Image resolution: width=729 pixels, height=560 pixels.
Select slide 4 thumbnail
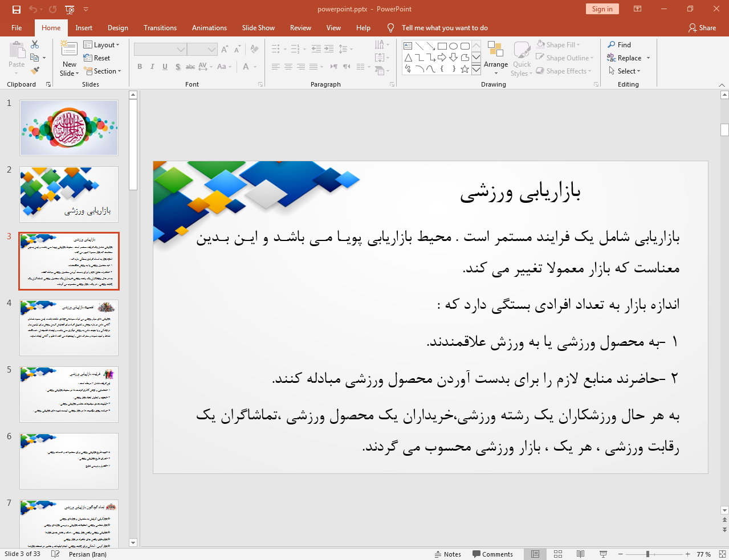click(69, 328)
